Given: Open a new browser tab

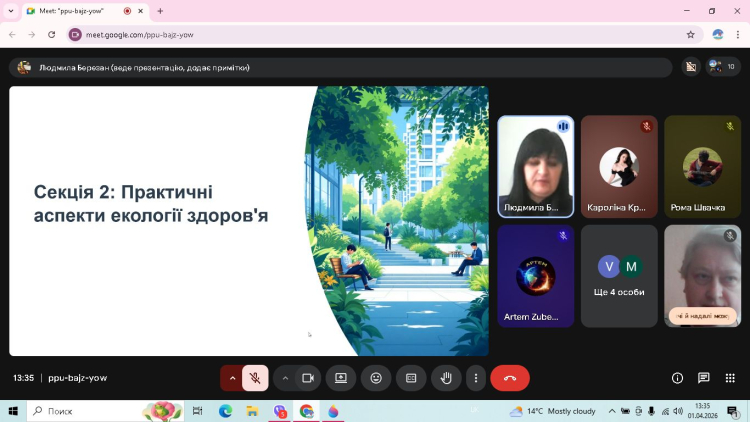Looking at the screenshot, I should (160, 11).
